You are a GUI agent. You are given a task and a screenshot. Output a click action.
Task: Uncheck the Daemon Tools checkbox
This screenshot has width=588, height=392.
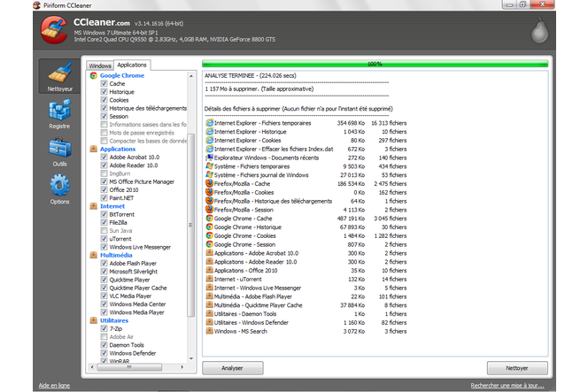point(104,345)
